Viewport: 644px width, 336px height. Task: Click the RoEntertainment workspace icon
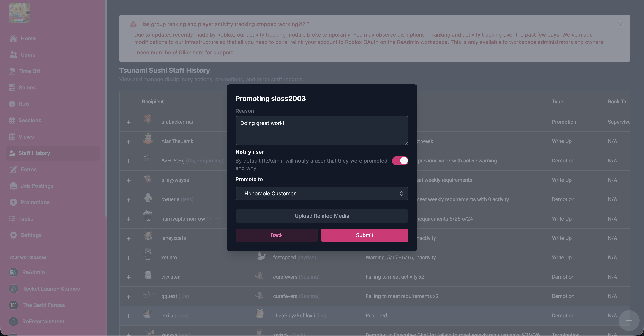(13, 321)
